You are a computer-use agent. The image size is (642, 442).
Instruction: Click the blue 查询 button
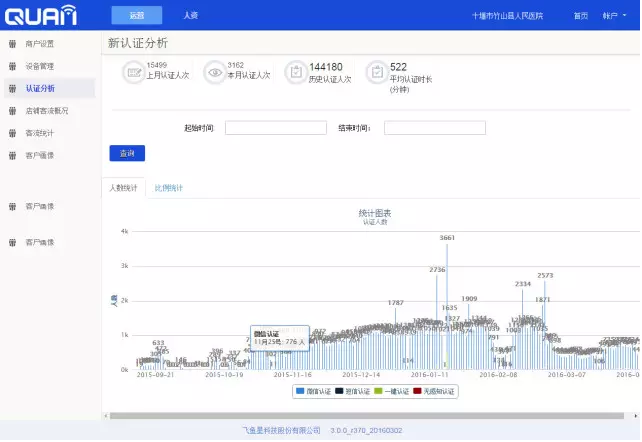[x=127, y=153]
